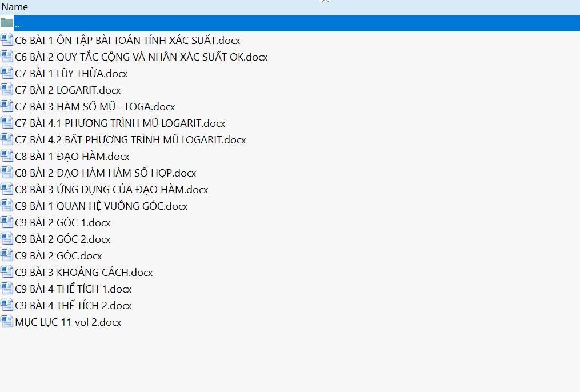580x392 pixels.
Task: Select the C7 BÀI 2 LOGARIT.docx file
Action: pyautogui.click(x=67, y=90)
